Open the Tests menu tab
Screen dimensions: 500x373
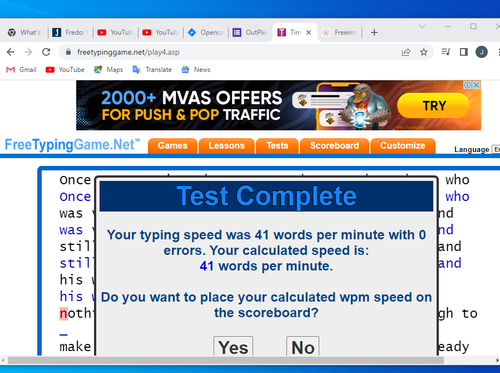pos(277,146)
